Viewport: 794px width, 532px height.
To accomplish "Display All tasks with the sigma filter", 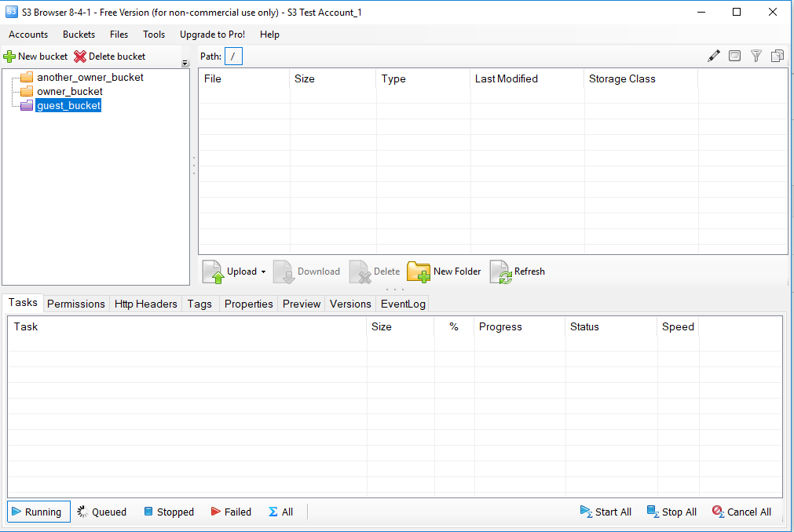I will tap(280, 512).
